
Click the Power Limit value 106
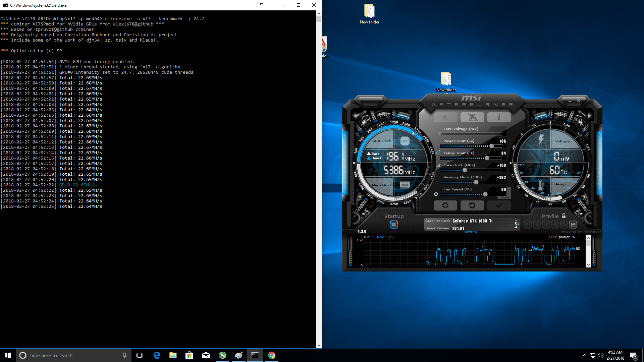(x=502, y=141)
